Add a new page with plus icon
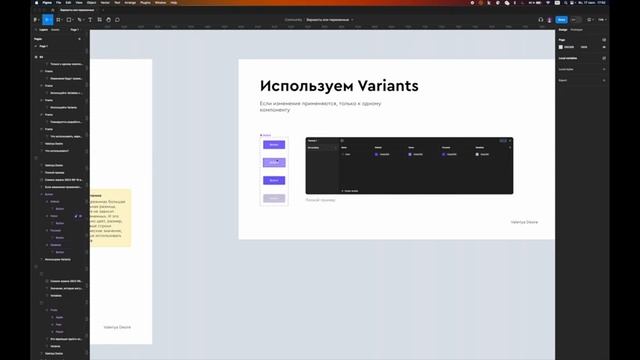640x360 pixels. pyautogui.click(x=80, y=39)
